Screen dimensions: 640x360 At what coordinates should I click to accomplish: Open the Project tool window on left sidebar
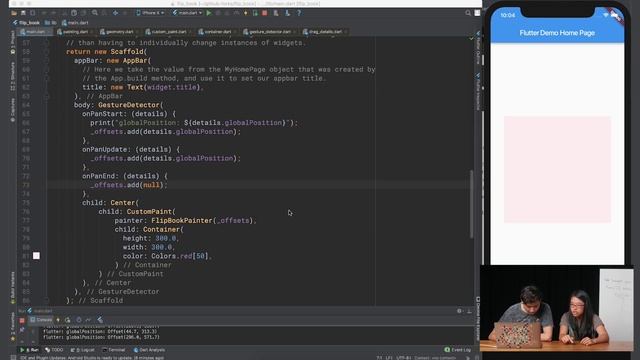(13, 43)
